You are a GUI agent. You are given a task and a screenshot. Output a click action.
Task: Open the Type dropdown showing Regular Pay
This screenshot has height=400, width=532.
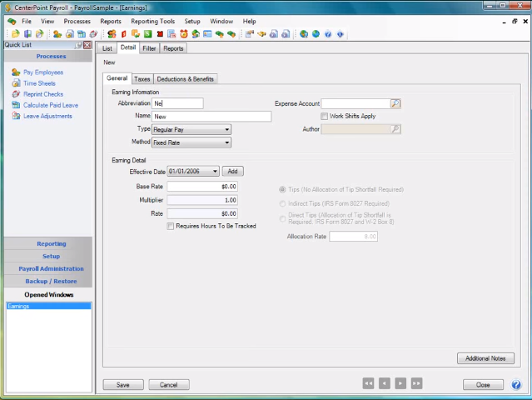pos(191,129)
